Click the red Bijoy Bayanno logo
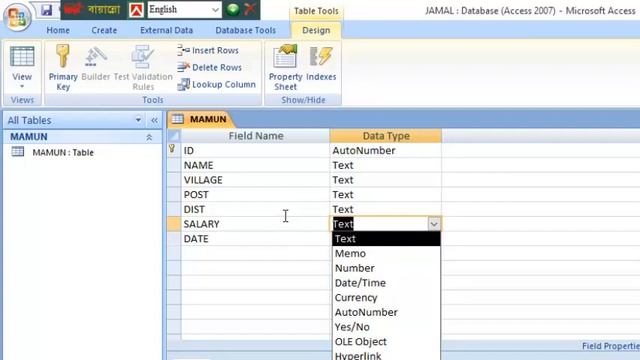This screenshot has width=640, height=360. click(x=73, y=9)
